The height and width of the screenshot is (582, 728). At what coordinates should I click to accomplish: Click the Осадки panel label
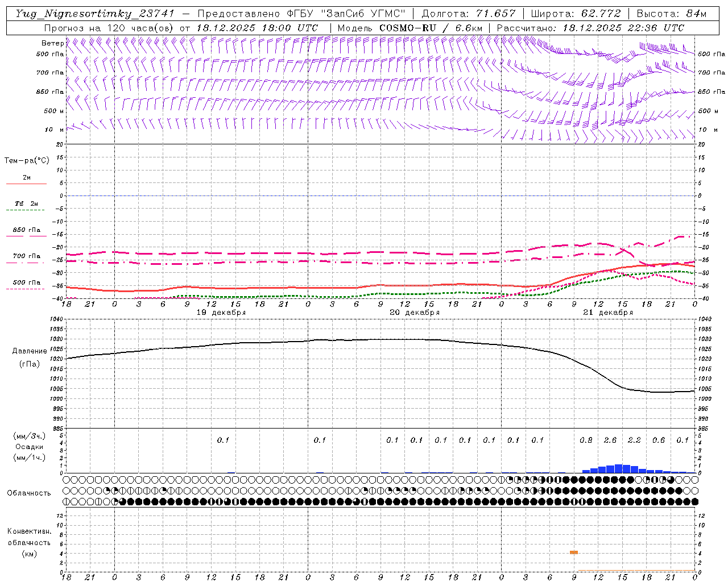(x=30, y=447)
